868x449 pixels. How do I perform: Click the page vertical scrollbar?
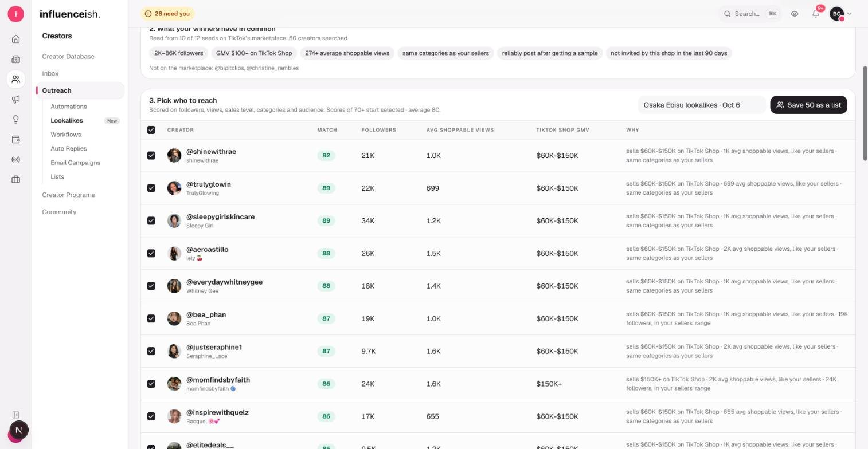pyautogui.click(x=865, y=113)
